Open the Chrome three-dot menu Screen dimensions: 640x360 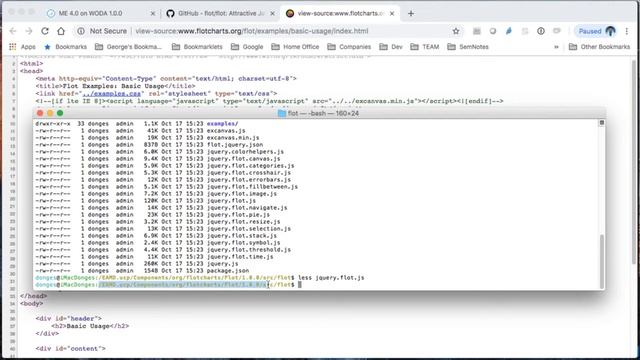(627, 31)
